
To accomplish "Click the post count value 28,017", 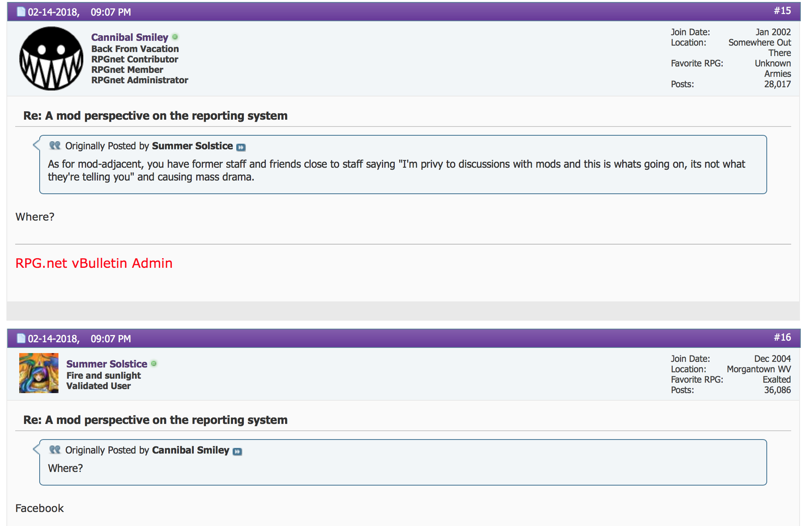I will (x=778, y=84).
